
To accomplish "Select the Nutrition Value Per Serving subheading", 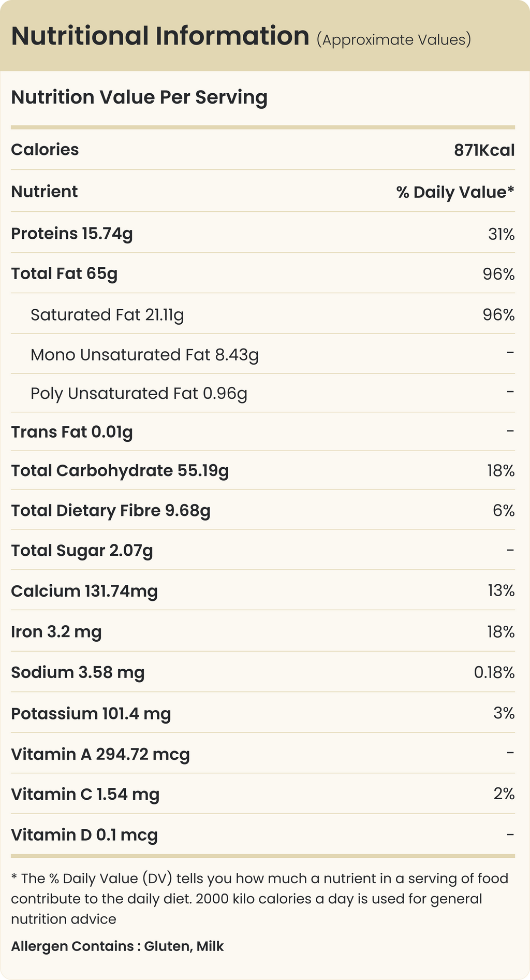I will click(139, 97).
